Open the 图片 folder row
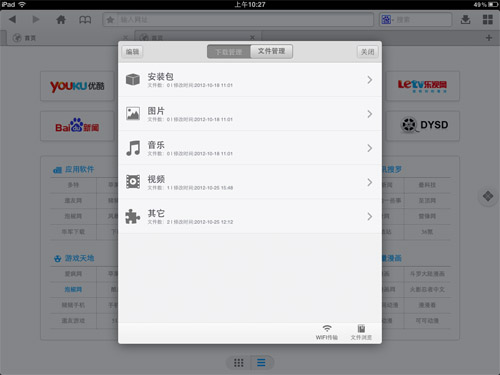Image resolution: width=500 pixels, height=375 pixels. point(250,114)
